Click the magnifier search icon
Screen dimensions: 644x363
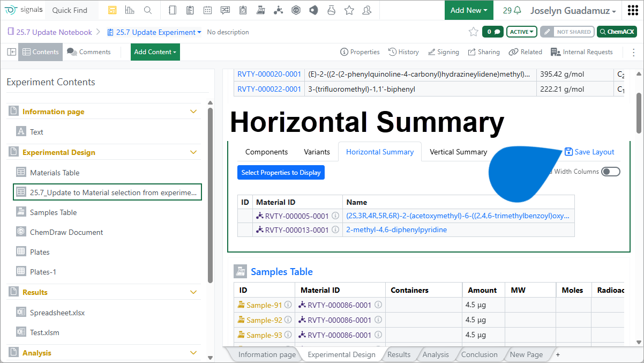pos(148,10)
